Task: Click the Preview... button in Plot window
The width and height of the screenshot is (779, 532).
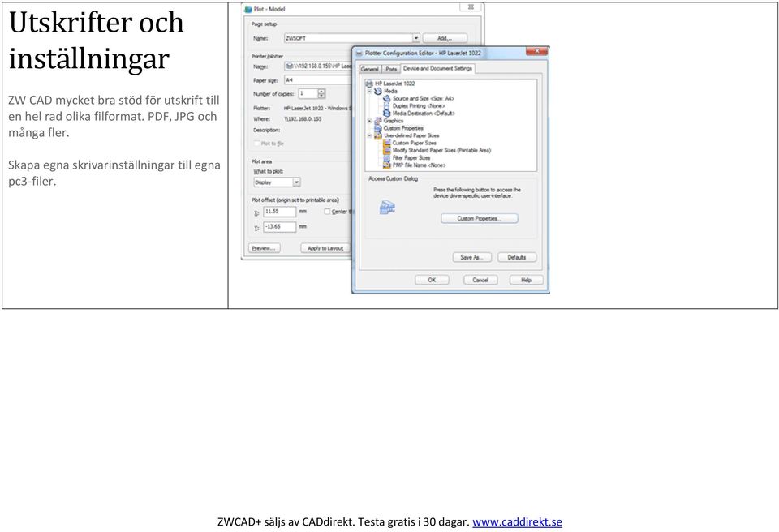Action: point(264,248)
